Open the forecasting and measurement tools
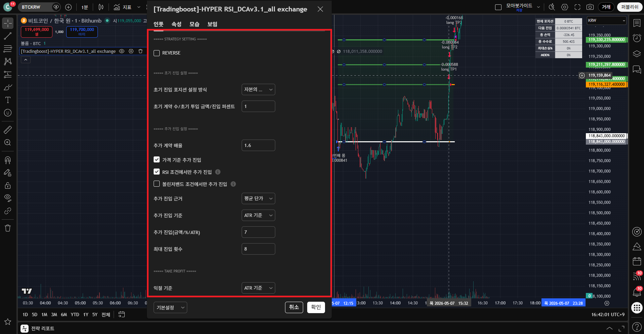This screenshot has height=334, width=644. 8,74
